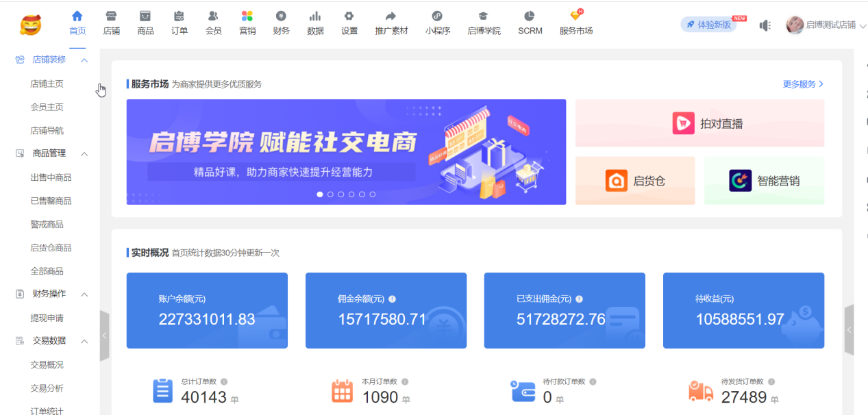This screenshot has width=868, height=415.
Task: Click the info icon beside 佣金余额
Action: 392,299
